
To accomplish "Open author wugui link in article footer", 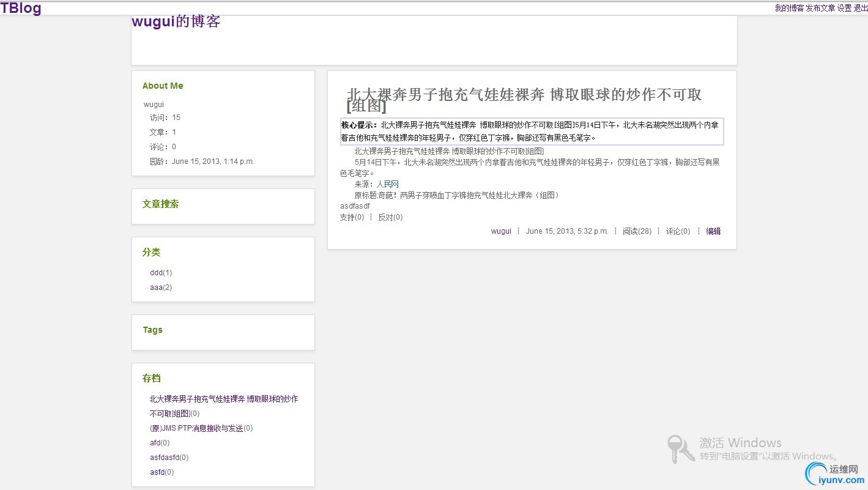I will [501, 231].
